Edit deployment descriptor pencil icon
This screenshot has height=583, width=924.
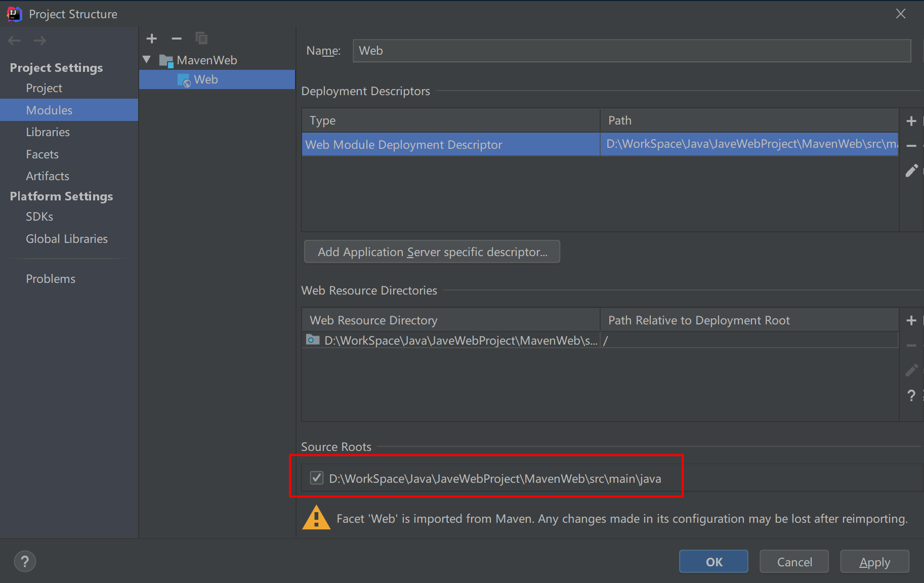[911, 171]
